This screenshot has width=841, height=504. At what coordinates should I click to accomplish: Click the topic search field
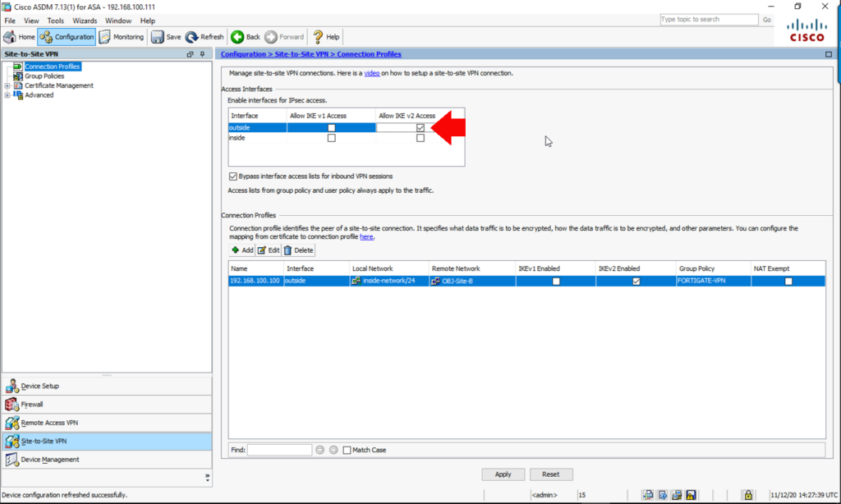pos(709,20)
